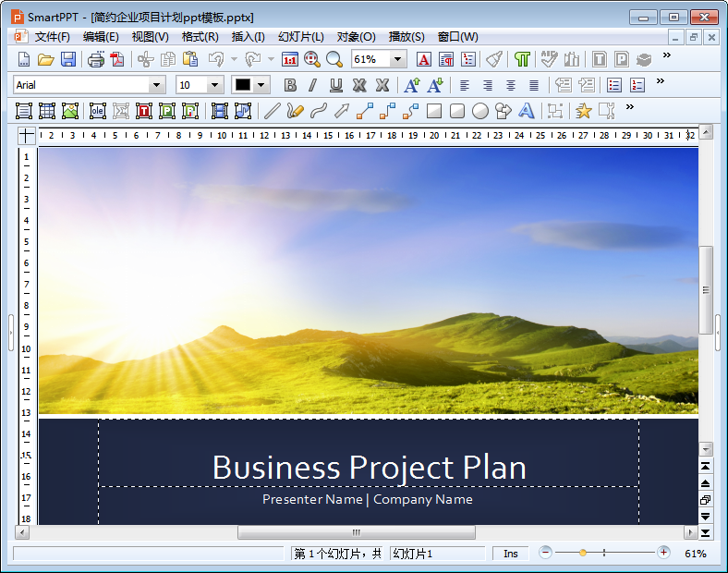Click the black font color swatch
This screenshot has width=728, height=573.
point(243,85)
